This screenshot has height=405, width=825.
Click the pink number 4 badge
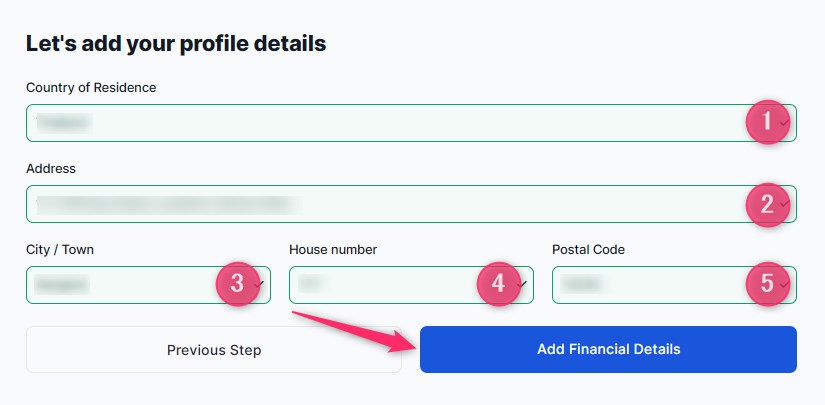pos(499,284)
